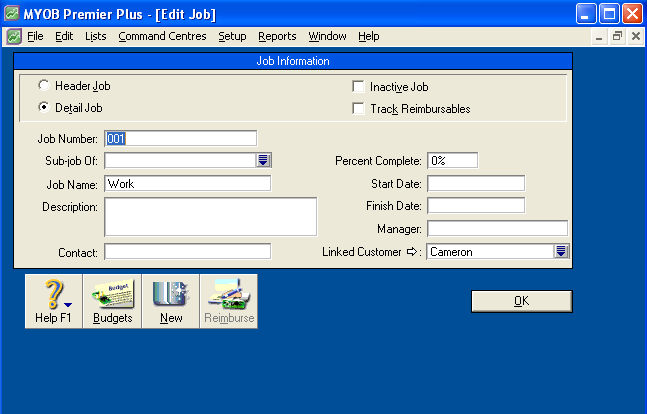The image size is (647, 414).
Task: Click the Linked Customer field showing Cameron
Action: (x=491, y=251)
